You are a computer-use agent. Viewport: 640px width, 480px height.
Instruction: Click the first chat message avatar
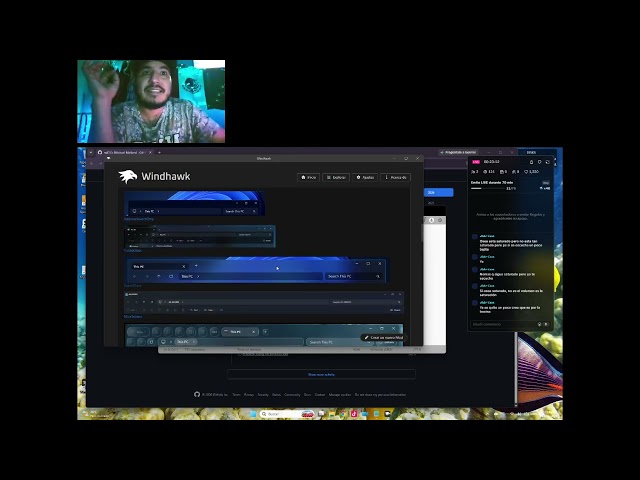pyautogui.click(x=475, y=237)
